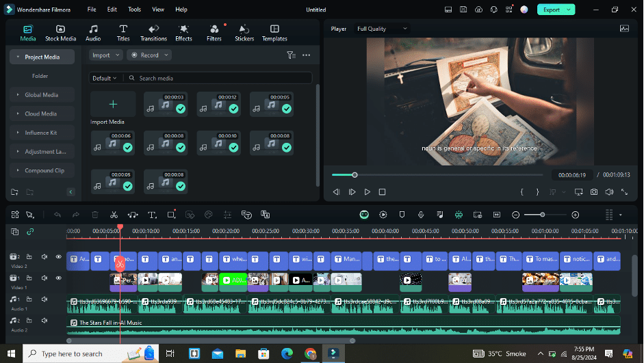Open the Color palette tool in timeline toolbar
Viewport: 644px width, 363px height.
click(208, 215)
